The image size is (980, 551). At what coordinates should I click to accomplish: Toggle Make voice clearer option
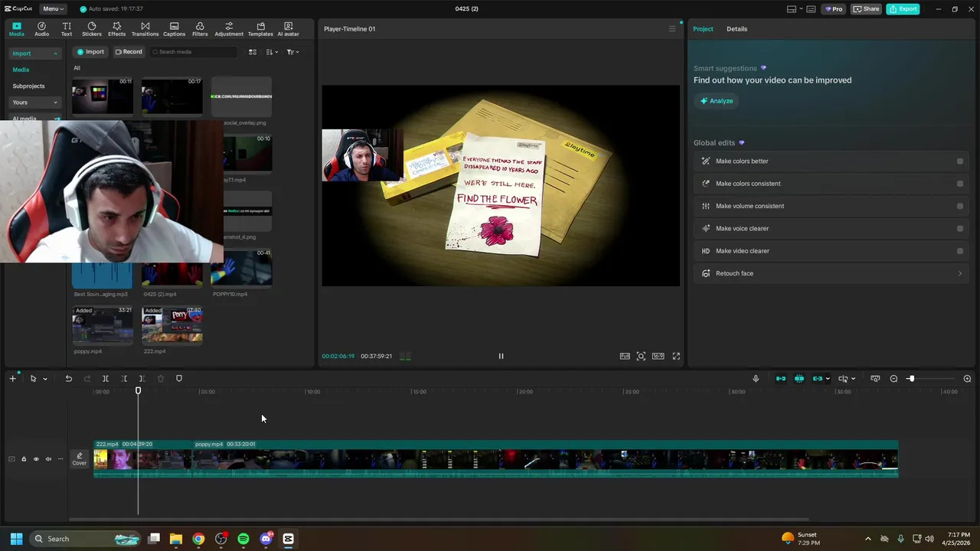[960, 228]
